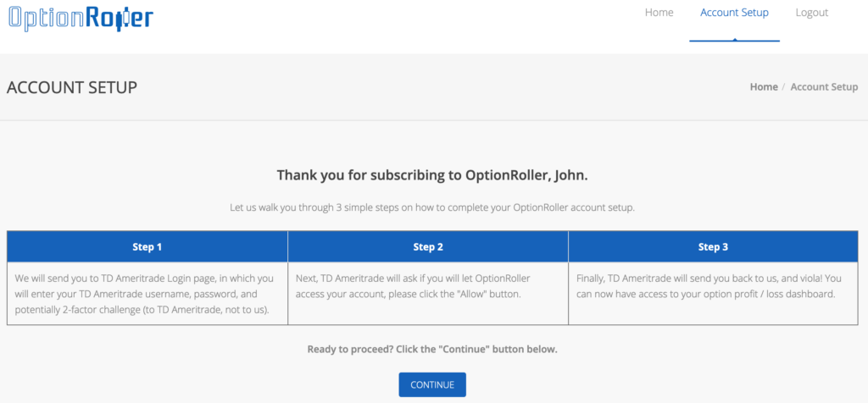Click the Account Setup breadcrumb item
The image size is (868, 403).
pos(824,87)
